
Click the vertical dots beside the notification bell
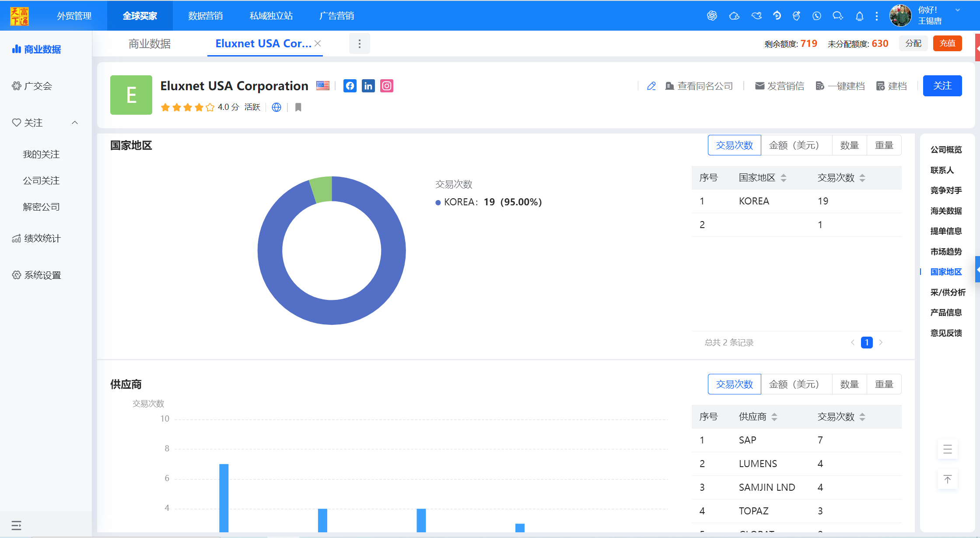click(x=877, y=16)
